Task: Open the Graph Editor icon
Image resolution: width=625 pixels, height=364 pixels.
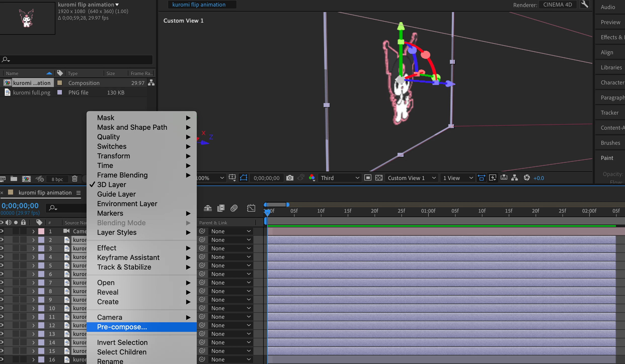Action: coord(251,208)
